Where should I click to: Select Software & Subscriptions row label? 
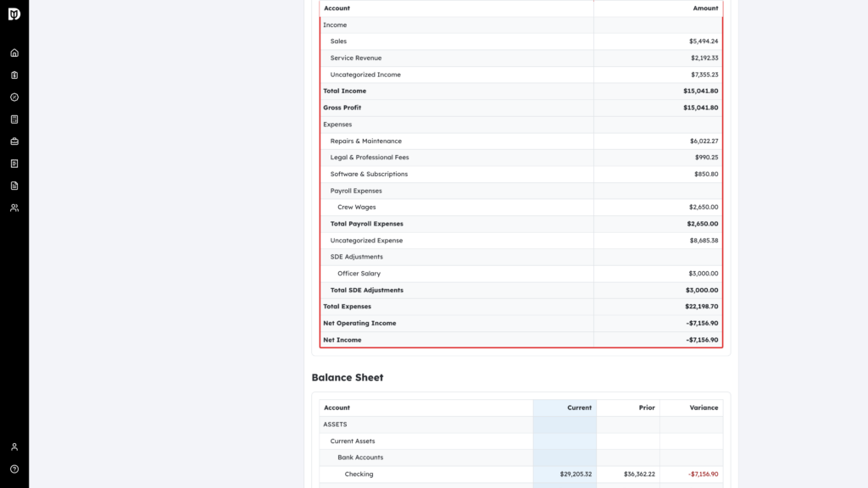tap(369, 175)
